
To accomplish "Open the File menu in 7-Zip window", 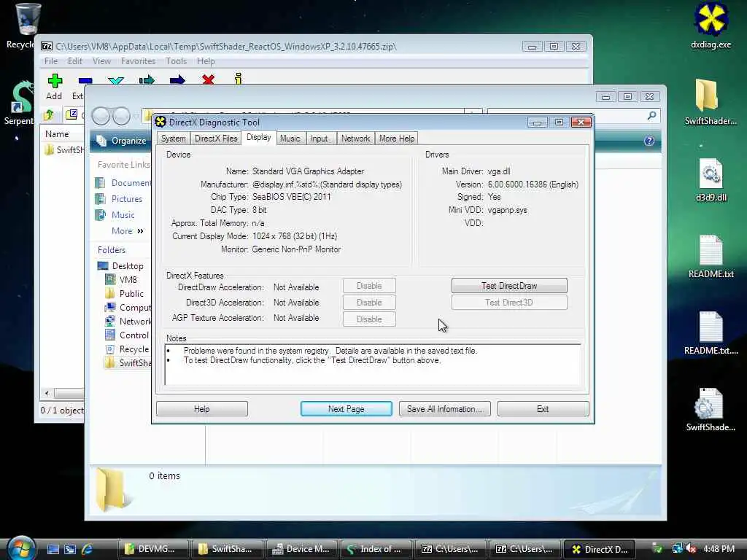I will (x=51, y=61).
